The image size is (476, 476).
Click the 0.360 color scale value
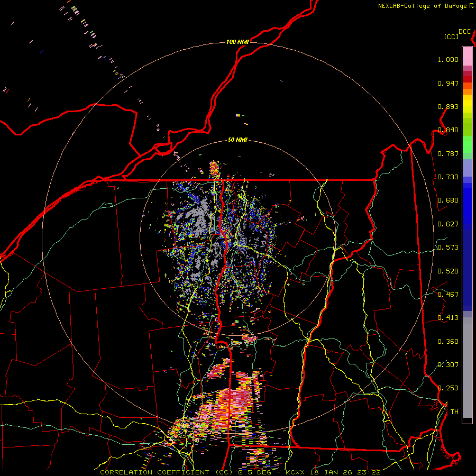(x=448, y=342)
